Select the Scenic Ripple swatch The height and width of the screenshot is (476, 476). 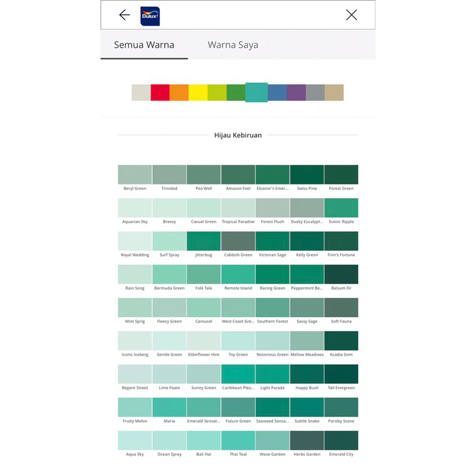tap(342, 208)
